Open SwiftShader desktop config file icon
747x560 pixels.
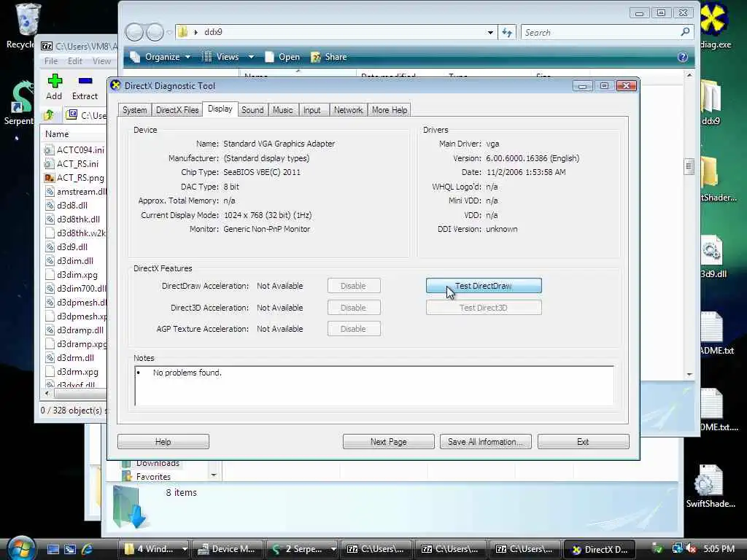[711, 486]
